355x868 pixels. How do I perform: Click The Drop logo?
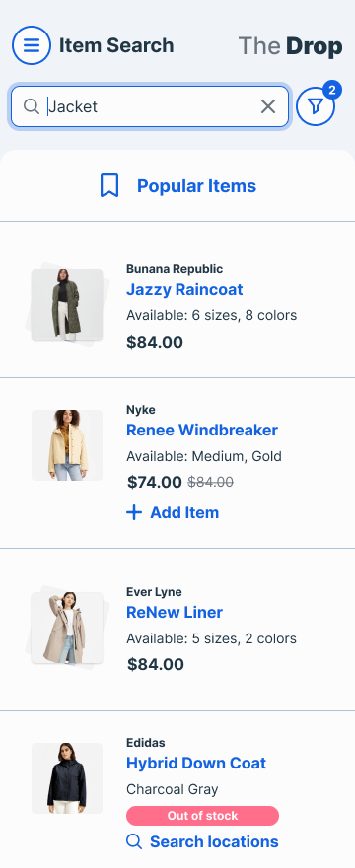click(x=290, y=46)
